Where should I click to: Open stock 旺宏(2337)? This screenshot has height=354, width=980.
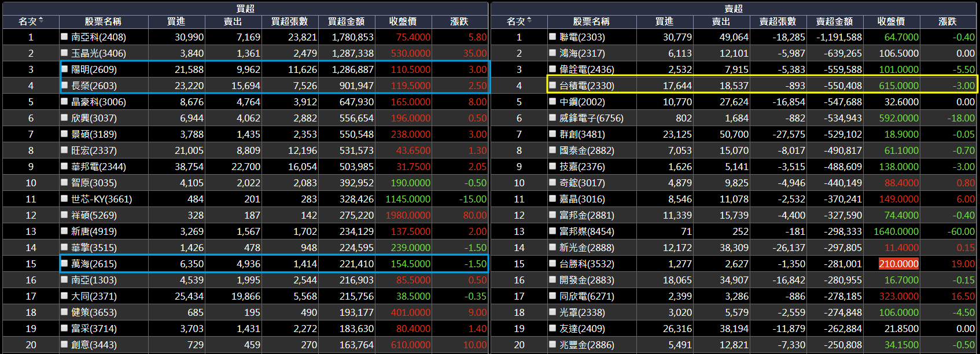point(94,150)
